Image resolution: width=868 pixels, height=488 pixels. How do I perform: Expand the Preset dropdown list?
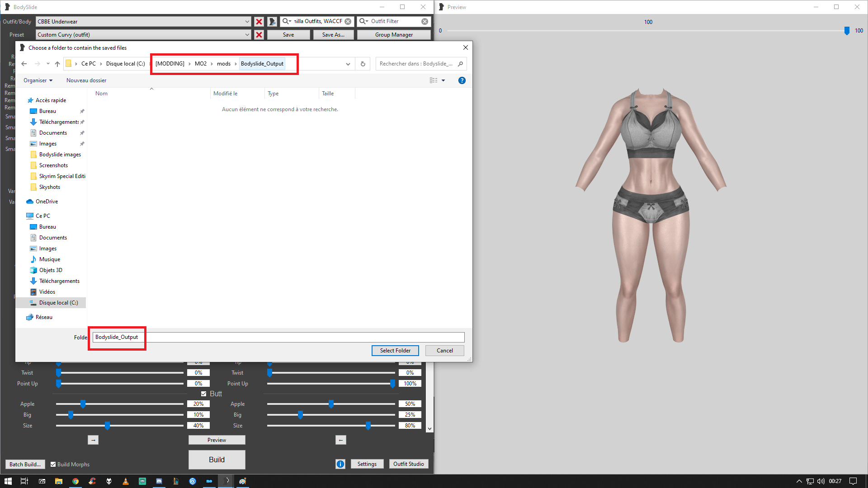[247, 35]
